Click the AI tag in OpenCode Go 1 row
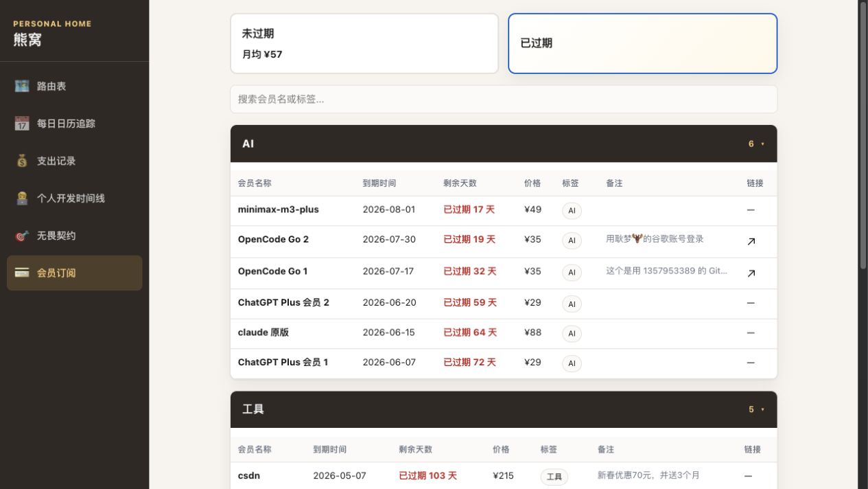This screenshot has height=489, width=868. [572, 273]
